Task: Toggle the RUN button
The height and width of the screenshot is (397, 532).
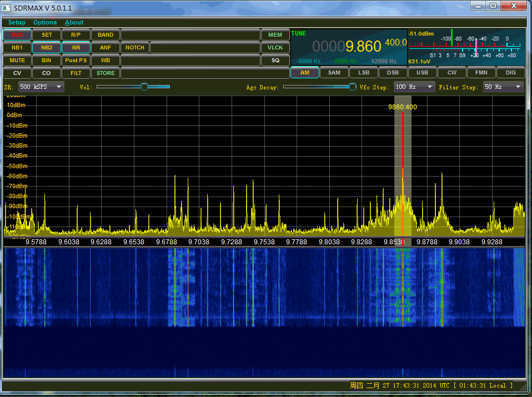Action: (17, 34)
